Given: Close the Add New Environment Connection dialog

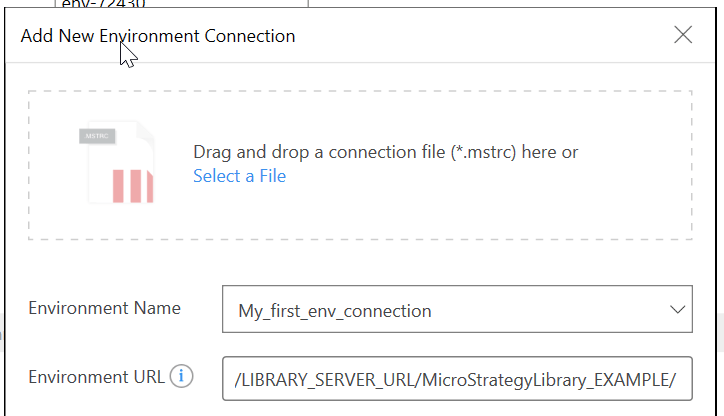Looking at the screenshot, I should point(683,35).
